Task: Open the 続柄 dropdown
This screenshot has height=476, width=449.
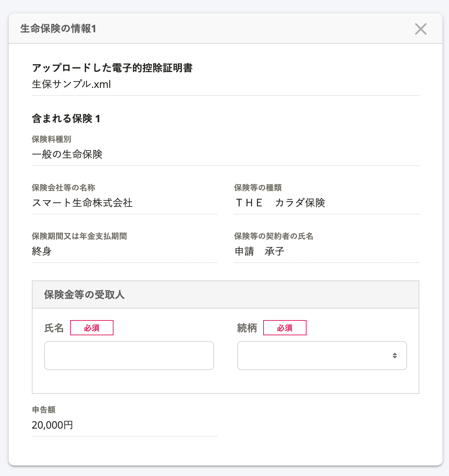Action: (322, 356)
